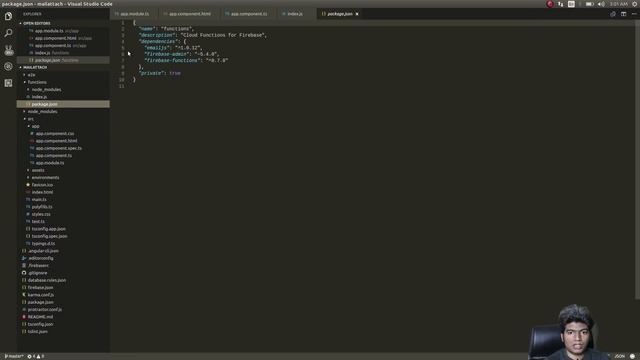
Task: Click the clock in the top panel
Action: 618,4
